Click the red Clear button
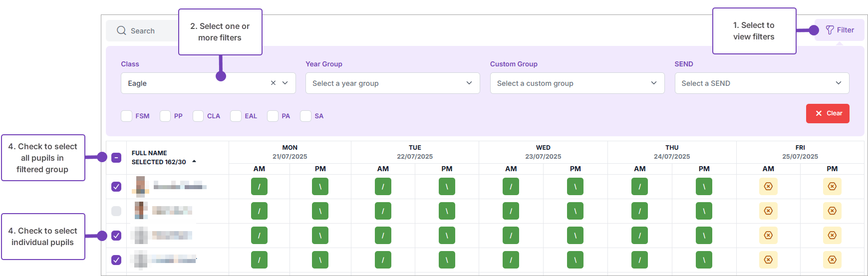Image resolution: width=868 pixels, height=276 pixels. 828,113
